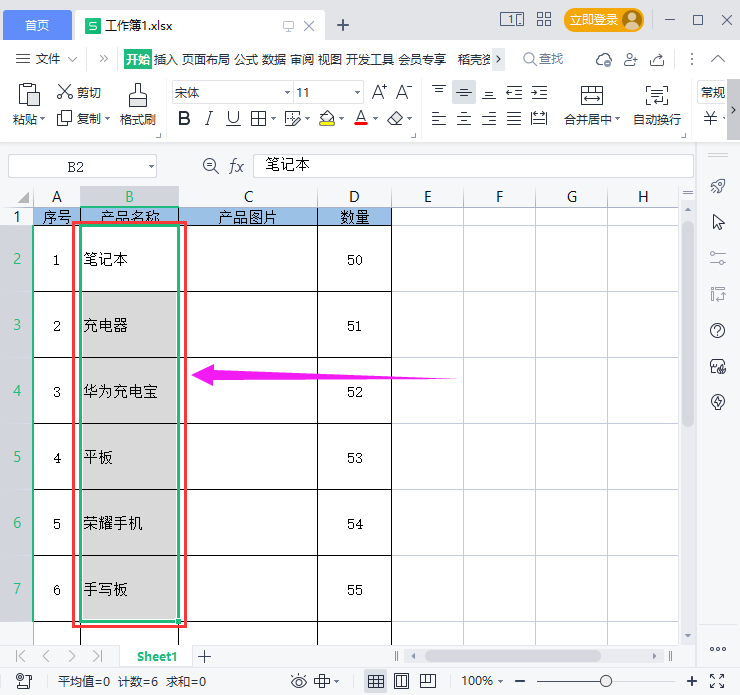Viewport: 740px width, 695px height.
Task: Toggle underline formatting
Action: click(x=233, y=118)
